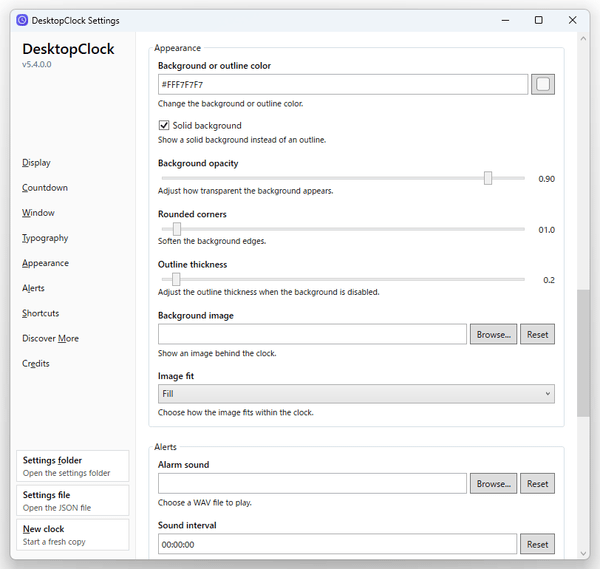Open the Settings file JSON button

click(73, 501)
